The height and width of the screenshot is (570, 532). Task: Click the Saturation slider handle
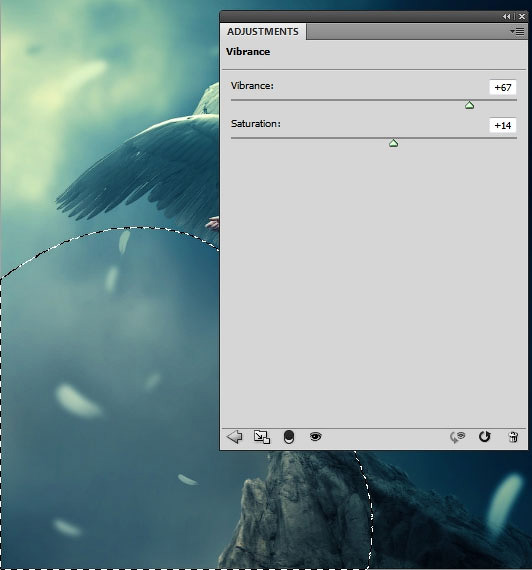click(x=393, y=143)
